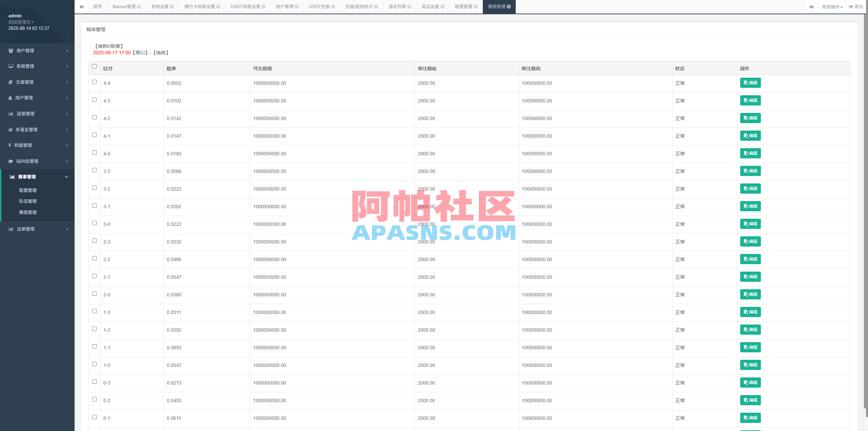Click the 退出 logout link
The height and width of the screenshot is (431, 868).
856,6
